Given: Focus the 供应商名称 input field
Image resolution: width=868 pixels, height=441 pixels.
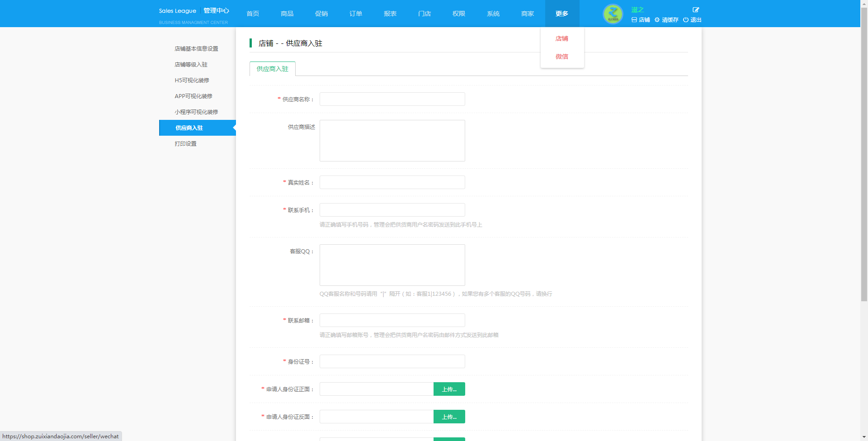Looking at the screenshot, I should (x=392, y=99).
